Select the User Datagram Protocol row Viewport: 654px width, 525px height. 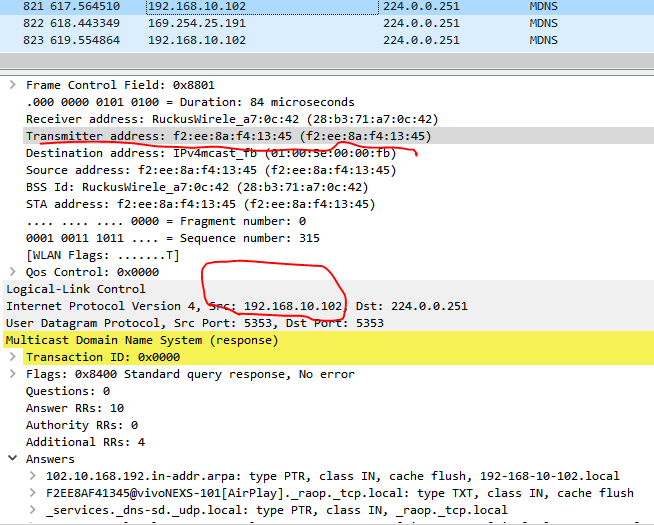(200, 323)
